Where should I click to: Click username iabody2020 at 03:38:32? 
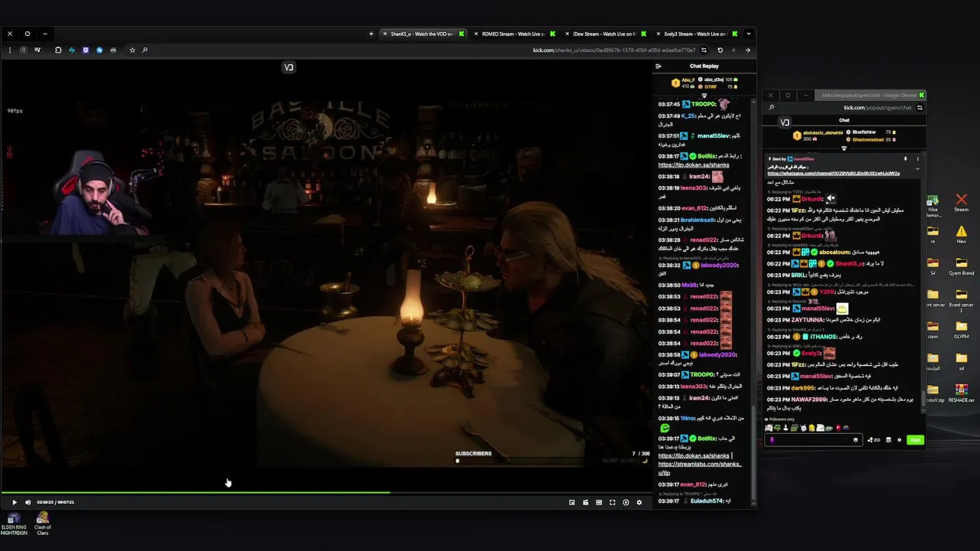pos(718,266)
